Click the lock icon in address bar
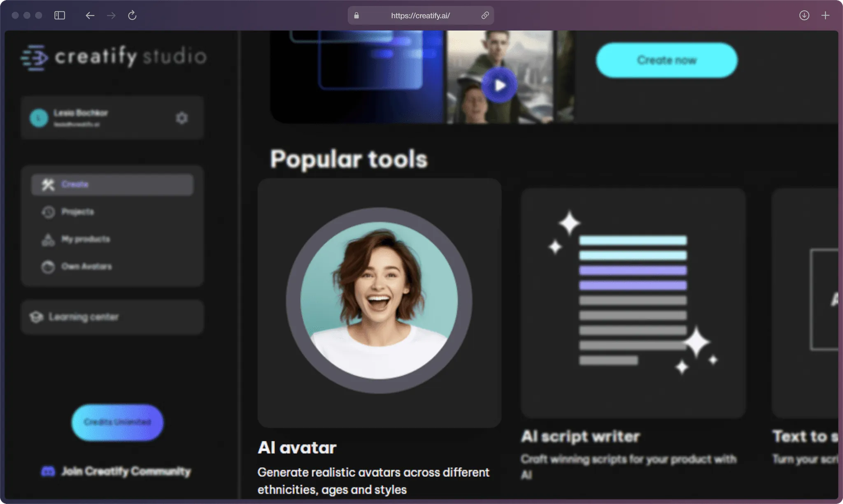This screenshot has width=843, height=504. point(356,16)
